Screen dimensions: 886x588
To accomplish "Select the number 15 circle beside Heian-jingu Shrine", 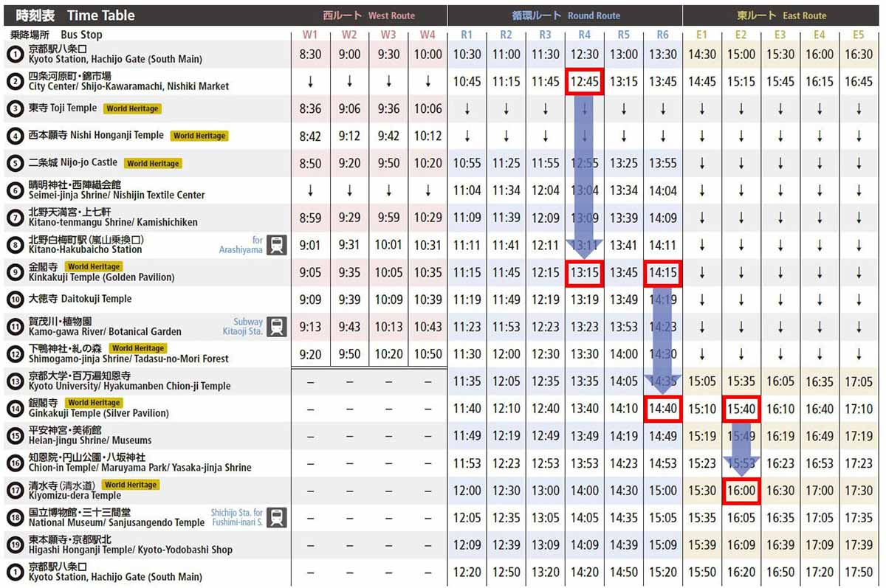I will tap(16, 436).
